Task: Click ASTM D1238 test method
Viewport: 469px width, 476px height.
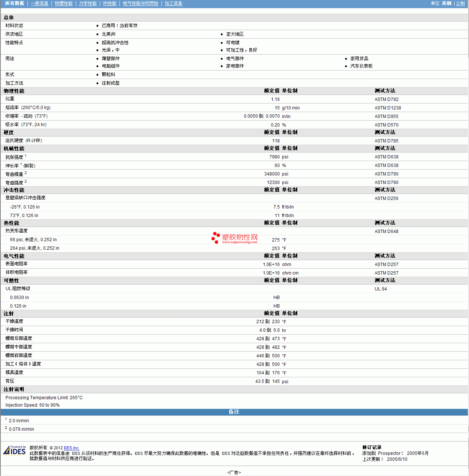Action: pyautogui.click(x=388, y=108)
